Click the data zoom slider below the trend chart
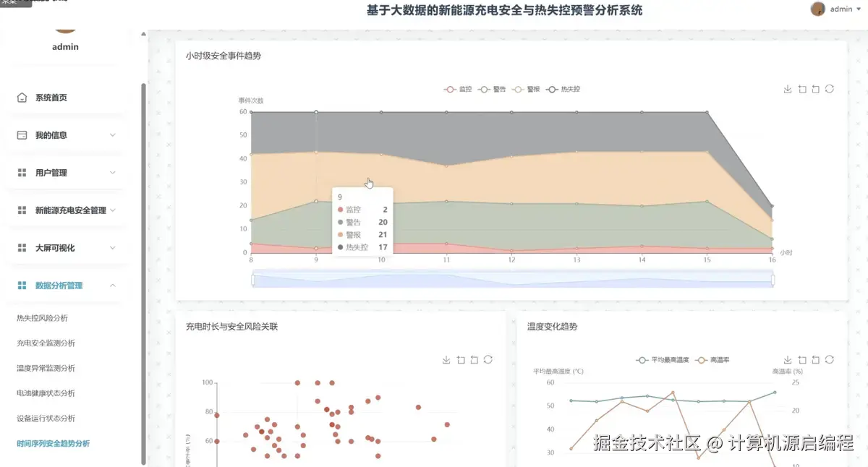868x467 pixels. 514,278
